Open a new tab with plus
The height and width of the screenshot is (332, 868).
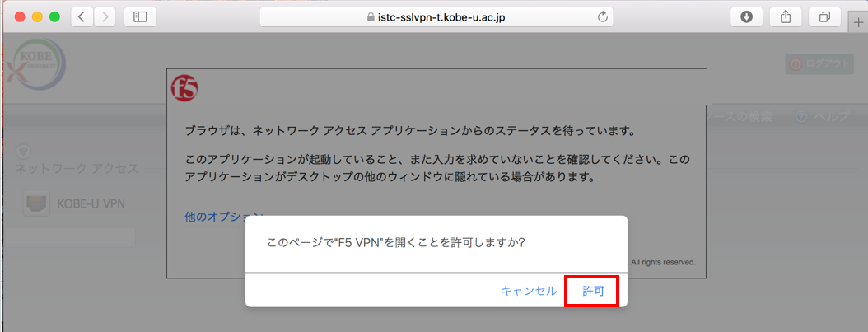pos(859,21)
